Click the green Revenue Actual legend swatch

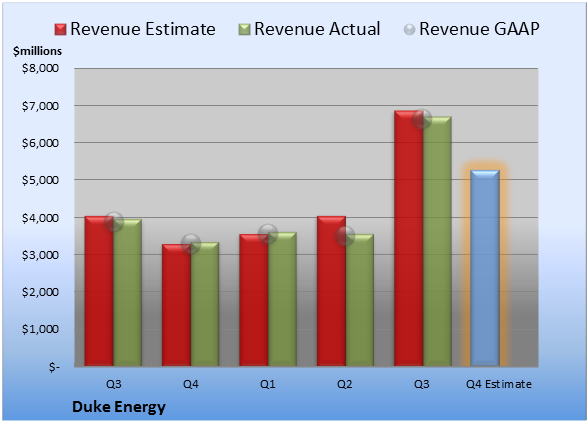coord(244,30)
